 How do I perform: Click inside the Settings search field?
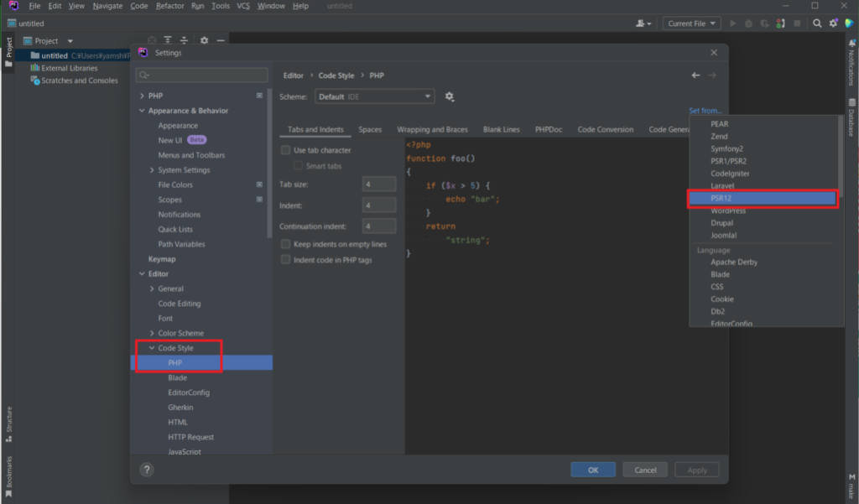tap(201, 75)
